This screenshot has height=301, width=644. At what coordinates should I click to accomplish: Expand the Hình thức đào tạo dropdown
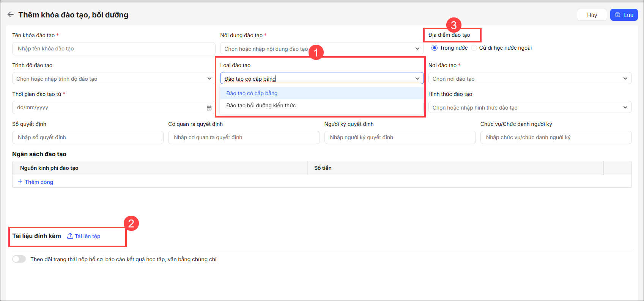click(x=625, y=107)
